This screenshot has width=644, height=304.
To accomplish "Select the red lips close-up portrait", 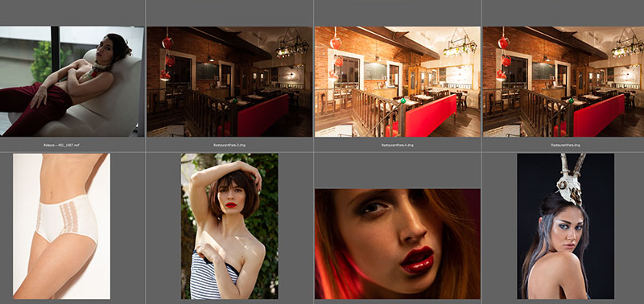I will click(x=397, y=244).
